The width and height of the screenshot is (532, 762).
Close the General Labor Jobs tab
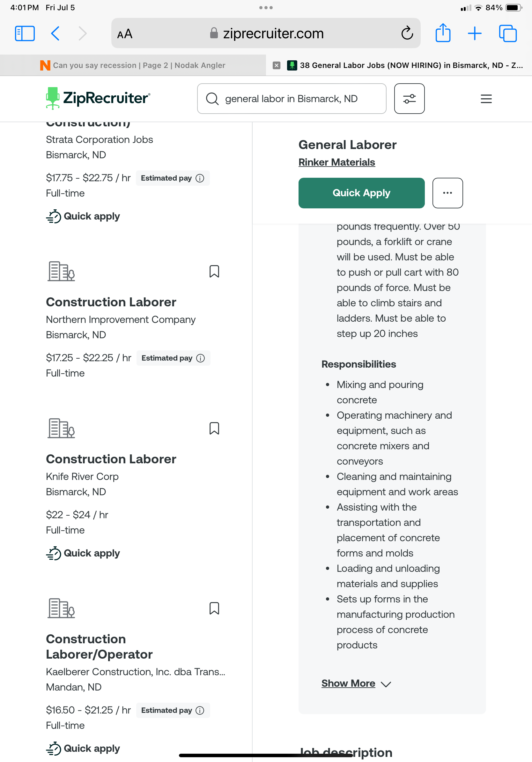click(x=276, y=65)
